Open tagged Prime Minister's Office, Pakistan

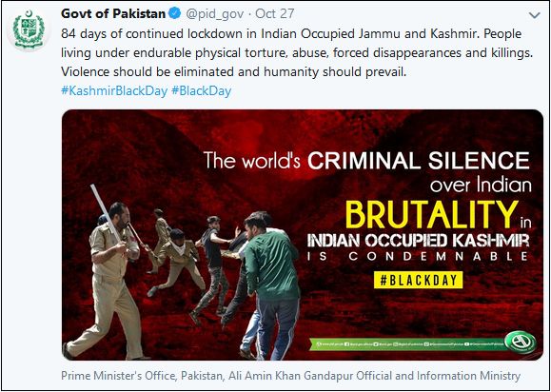pyautogui.click(x=142, y=376)
